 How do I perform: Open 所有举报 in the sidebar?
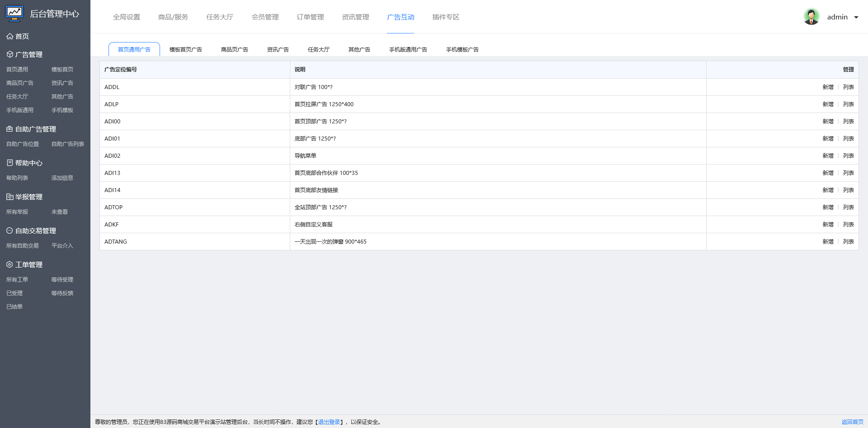tap(17, 212)
